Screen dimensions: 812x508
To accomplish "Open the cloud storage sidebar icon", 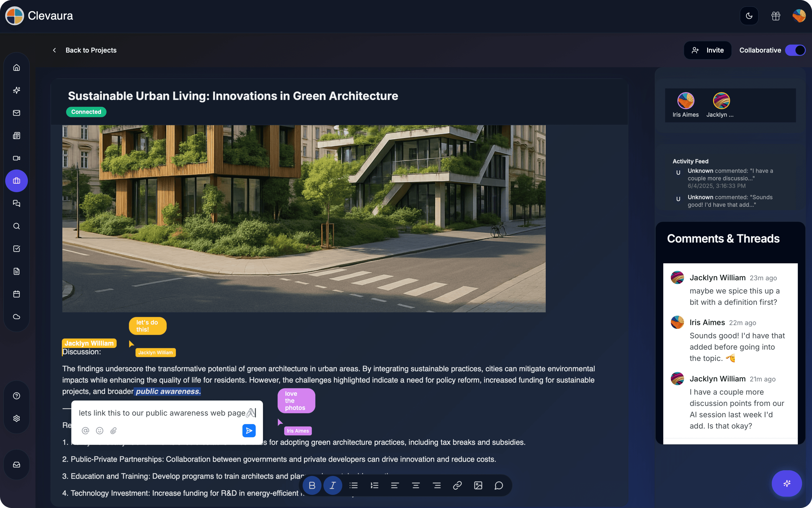I will (16, 316).
